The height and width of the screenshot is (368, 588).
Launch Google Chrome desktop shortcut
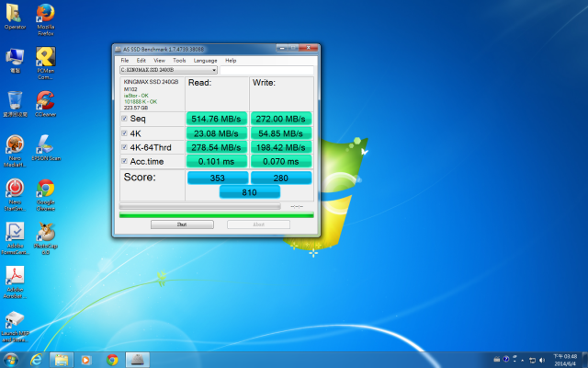pos(45,194)
